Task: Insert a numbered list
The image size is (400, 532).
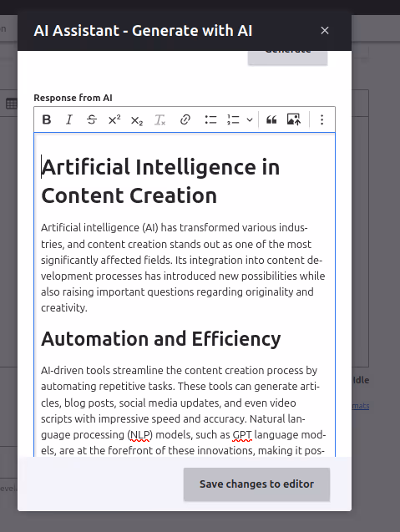Action: (x=233, y=119)
